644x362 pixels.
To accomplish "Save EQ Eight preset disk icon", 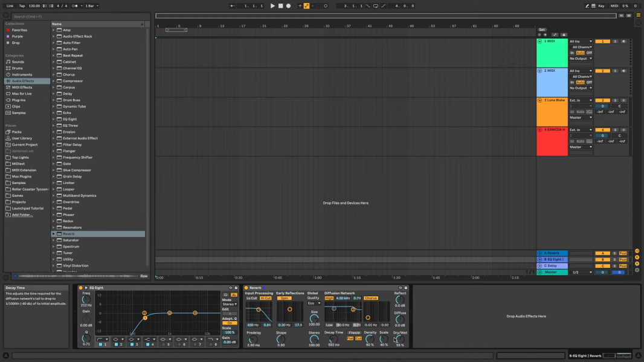I will 236,288.
